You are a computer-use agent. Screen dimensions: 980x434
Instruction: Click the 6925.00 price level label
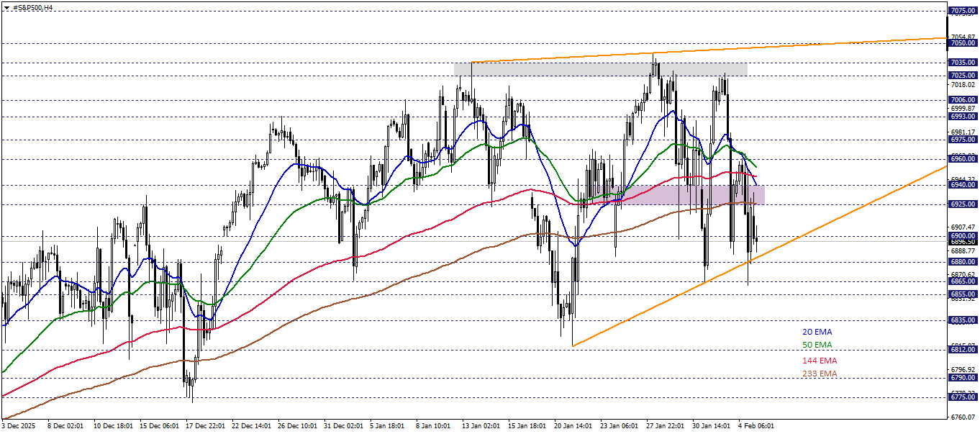(x=962, y=204)
